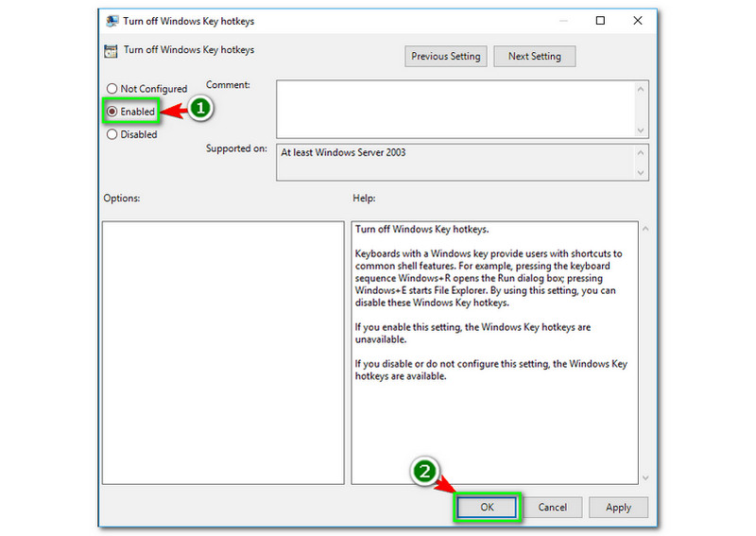756x536 pixels.
Task: Click Comment box scroll up arrow
Action: [x=642, y=89]
